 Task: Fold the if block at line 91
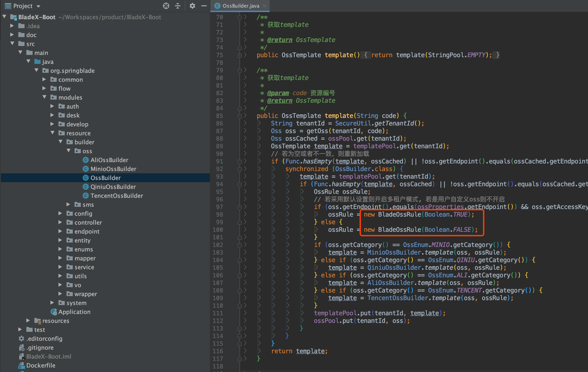click(240, 161)
